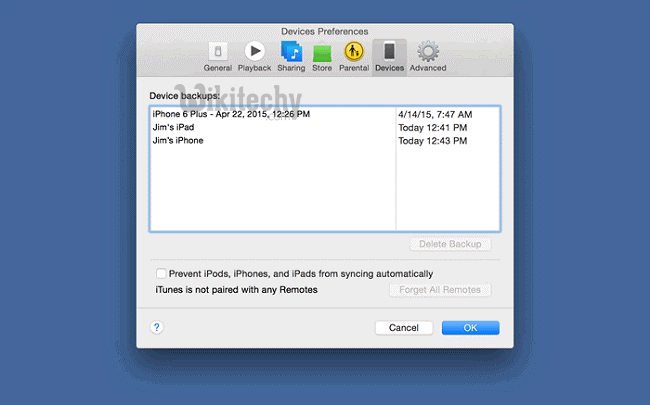
Task: Select Jim's iPhone backup entry
Action: tap(179, 141)
